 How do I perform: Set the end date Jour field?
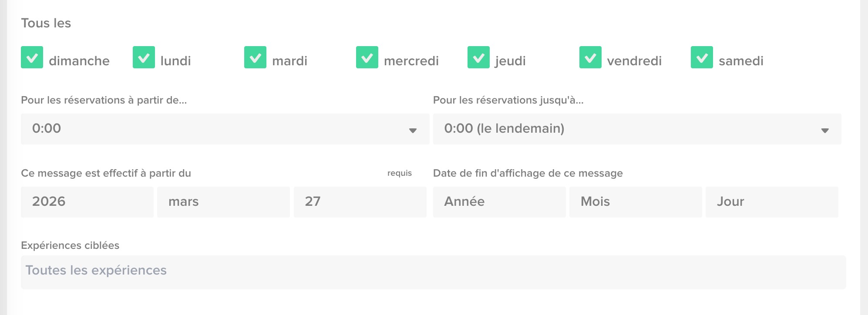772,202
